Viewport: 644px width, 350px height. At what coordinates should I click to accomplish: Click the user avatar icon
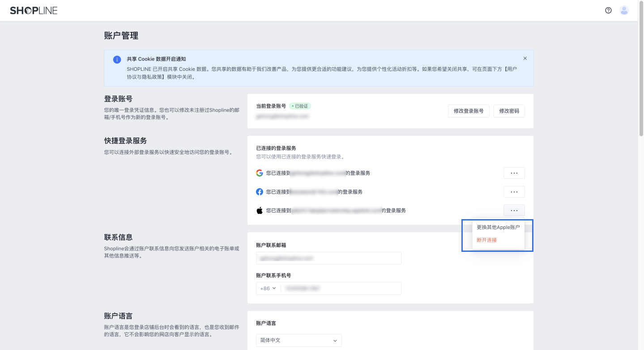(x=623, y=10)
